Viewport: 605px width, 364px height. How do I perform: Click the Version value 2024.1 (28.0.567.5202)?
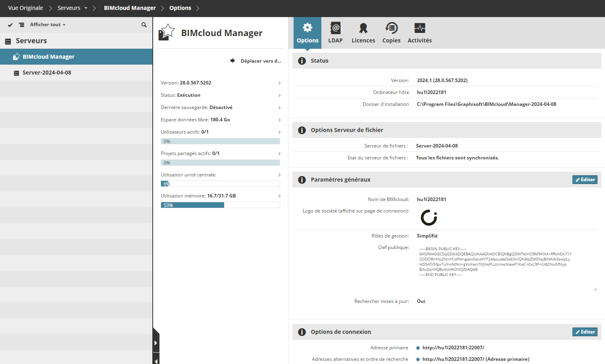442,80
